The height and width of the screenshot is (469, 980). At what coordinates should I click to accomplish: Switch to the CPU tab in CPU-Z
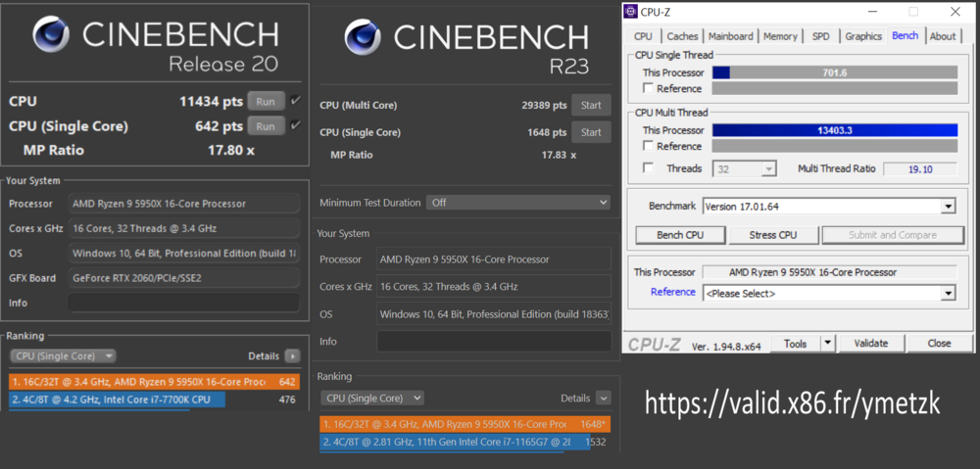tap(643, 36)
